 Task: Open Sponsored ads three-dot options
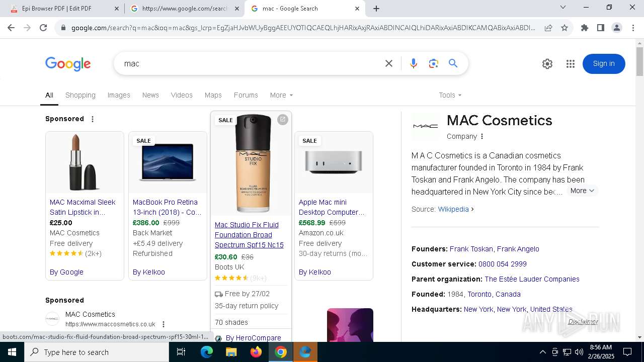(93, 119)
